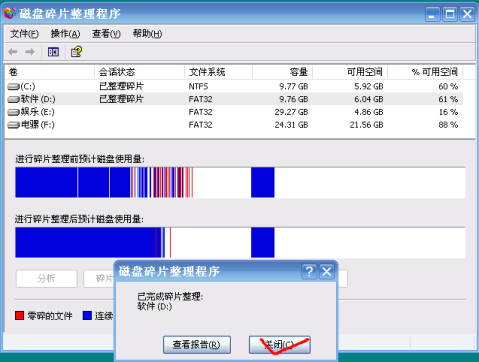Click the 88 % free space value
The height and width of the screenshot is (362, 479).
(448, 125)
